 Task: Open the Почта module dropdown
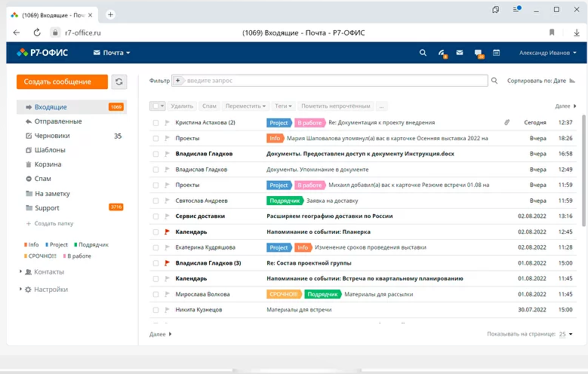[x=112, y=53]
